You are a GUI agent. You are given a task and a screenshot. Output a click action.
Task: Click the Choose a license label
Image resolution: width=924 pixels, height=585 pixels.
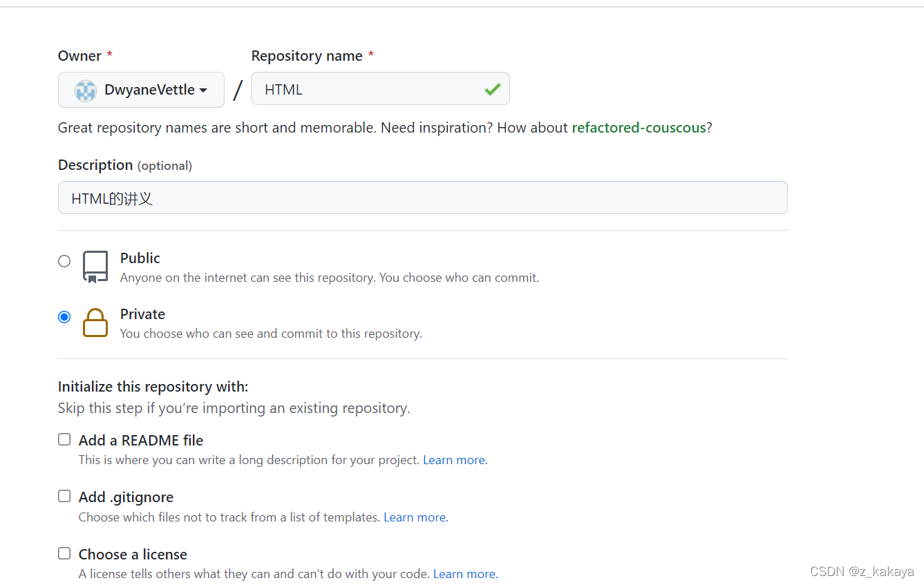133,555
